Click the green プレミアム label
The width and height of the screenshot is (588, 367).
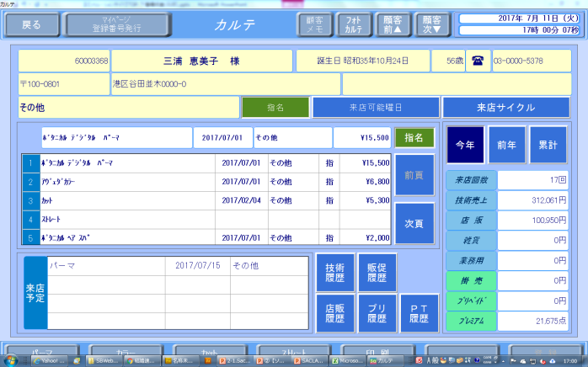point(472,321)
